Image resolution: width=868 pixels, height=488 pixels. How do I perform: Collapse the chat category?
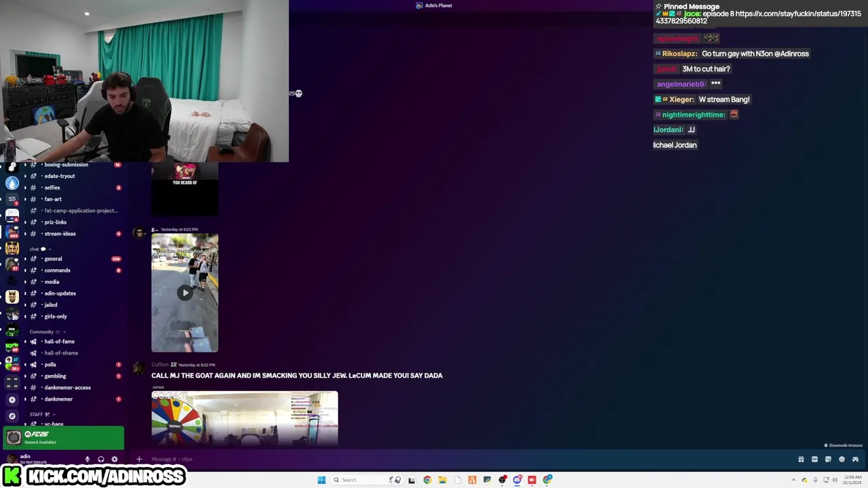39,249
